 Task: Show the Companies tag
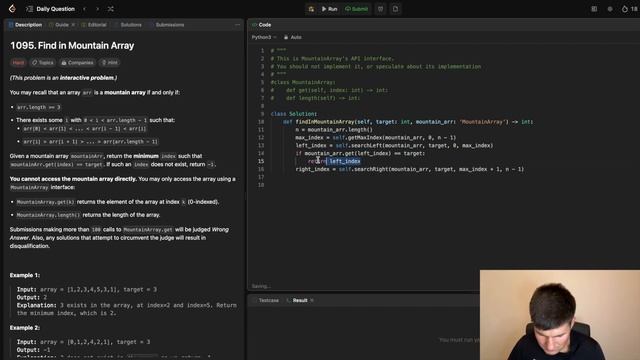tap(77, 62)
